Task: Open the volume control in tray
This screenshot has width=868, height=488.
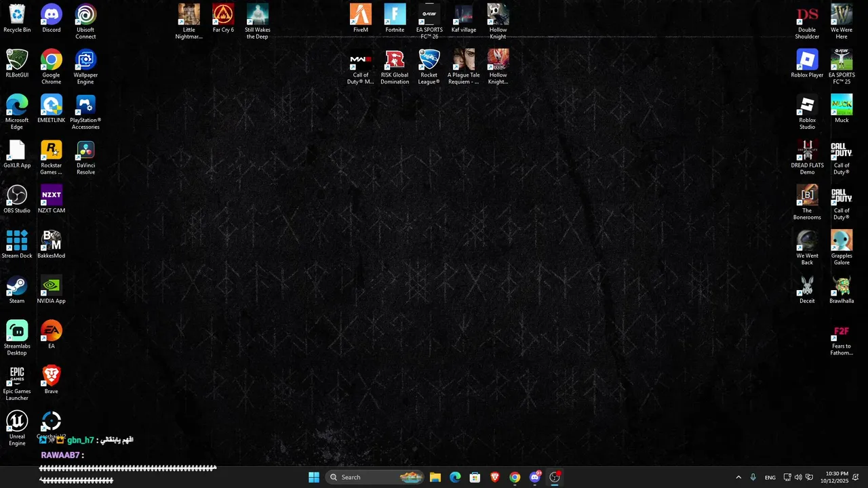Action: [798, 477]
